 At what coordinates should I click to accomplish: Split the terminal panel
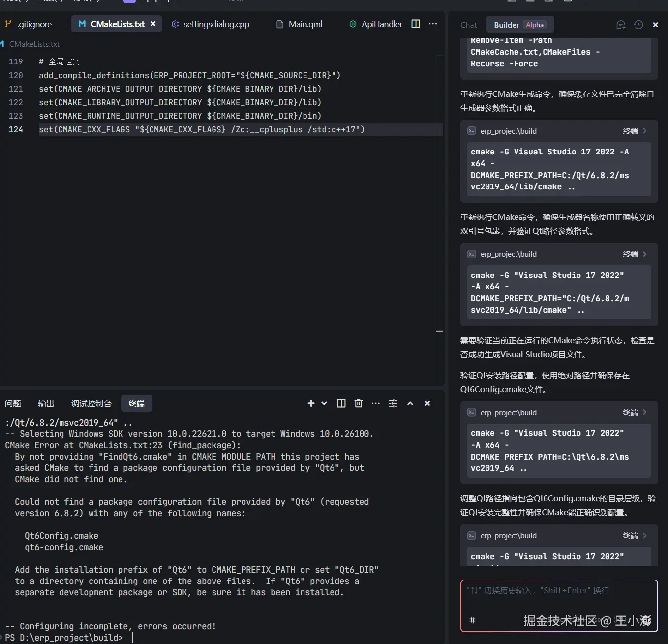pyautogui.click(x=341, y=403)
